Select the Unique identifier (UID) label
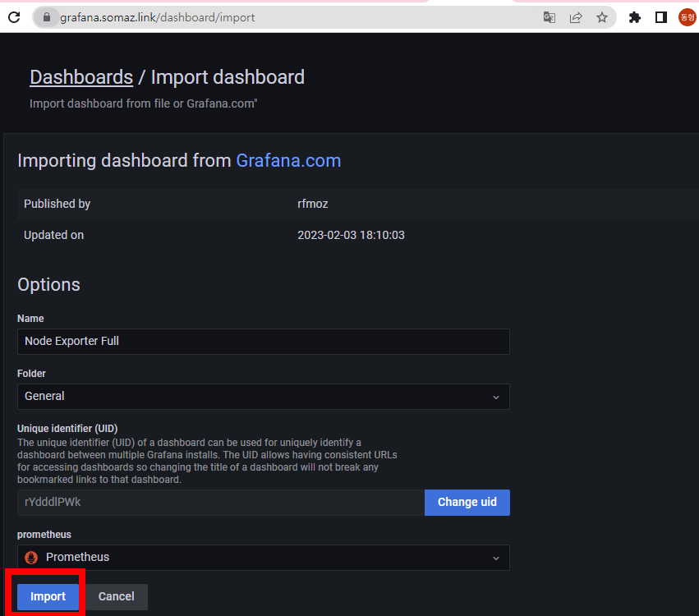 [x=67, y=429]
